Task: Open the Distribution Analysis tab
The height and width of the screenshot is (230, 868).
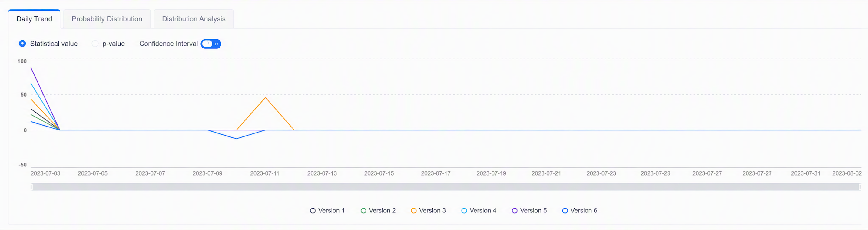Action: [x=194, y=19]
